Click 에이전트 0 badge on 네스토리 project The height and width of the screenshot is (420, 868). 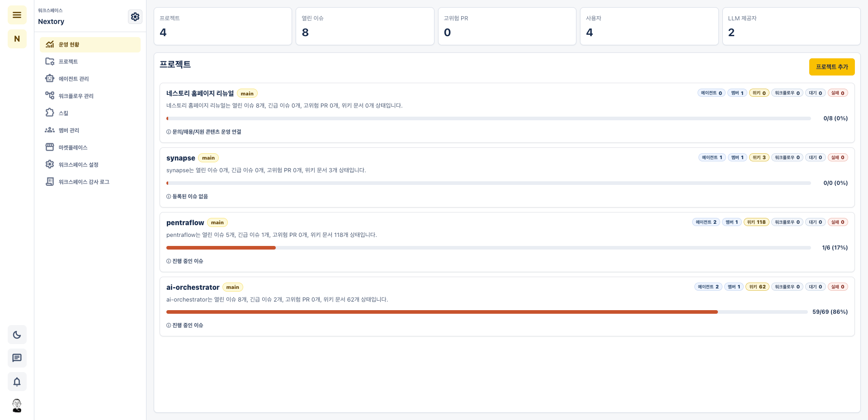click(x=712, y=93)
